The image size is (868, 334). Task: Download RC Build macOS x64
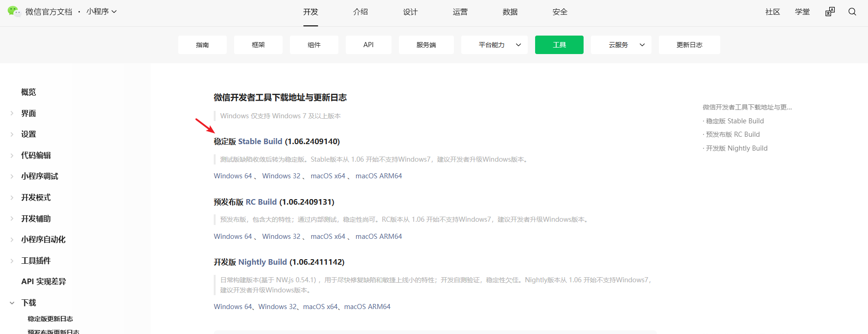pos(328,237)
